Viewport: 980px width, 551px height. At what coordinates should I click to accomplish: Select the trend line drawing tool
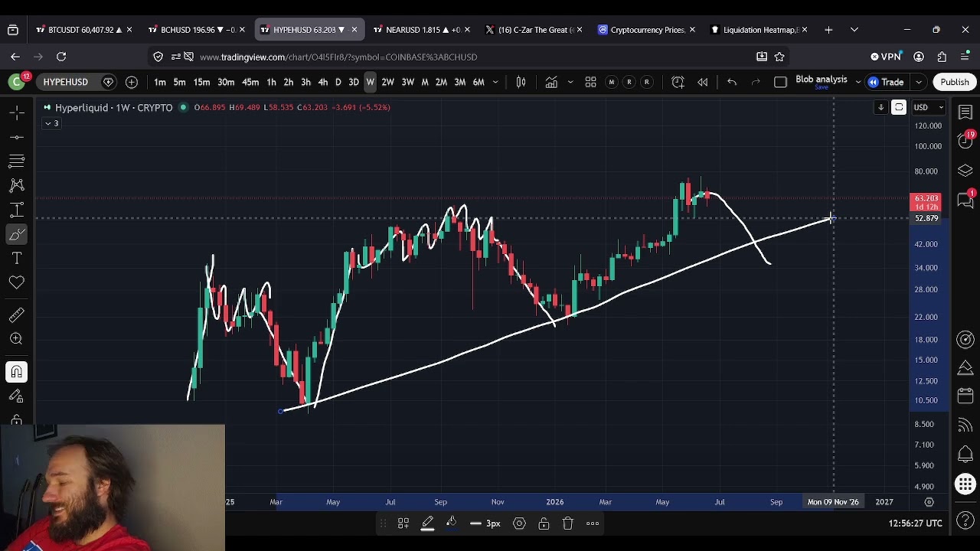point(16,137)
